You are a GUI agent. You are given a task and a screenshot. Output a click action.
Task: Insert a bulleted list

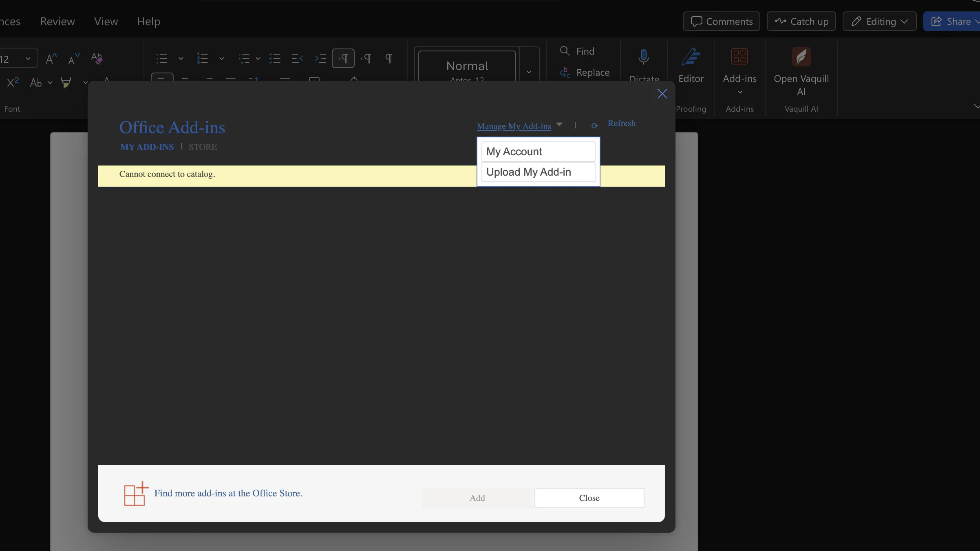[x=162, y=59]
